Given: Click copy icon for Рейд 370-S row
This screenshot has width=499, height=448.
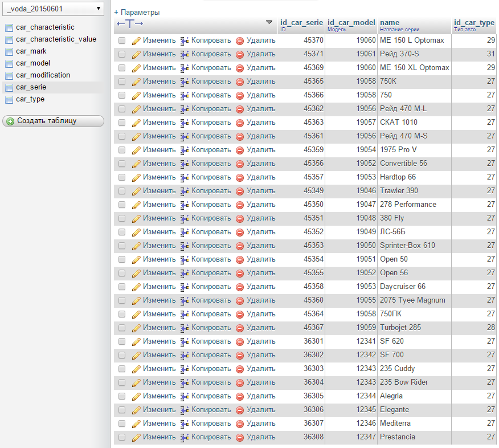Looking at the screenshot, I should 185,55.
